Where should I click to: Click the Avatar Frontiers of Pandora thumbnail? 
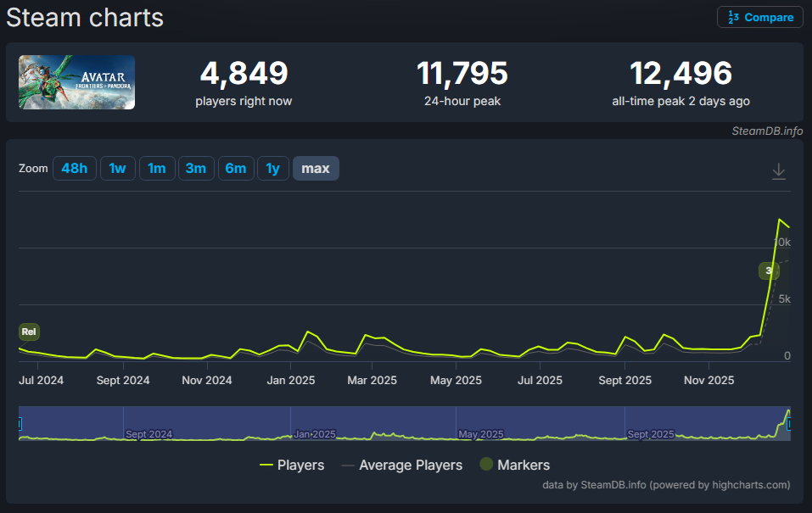point(76,81)
